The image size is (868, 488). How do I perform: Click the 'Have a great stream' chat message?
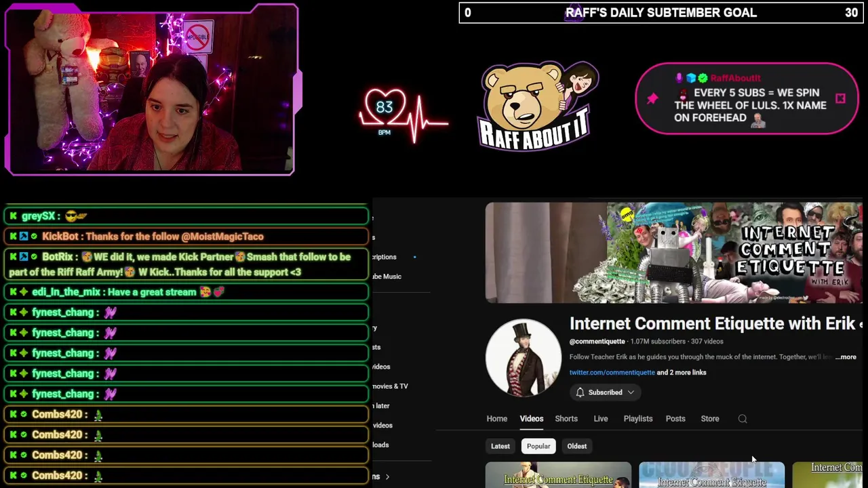153,292
